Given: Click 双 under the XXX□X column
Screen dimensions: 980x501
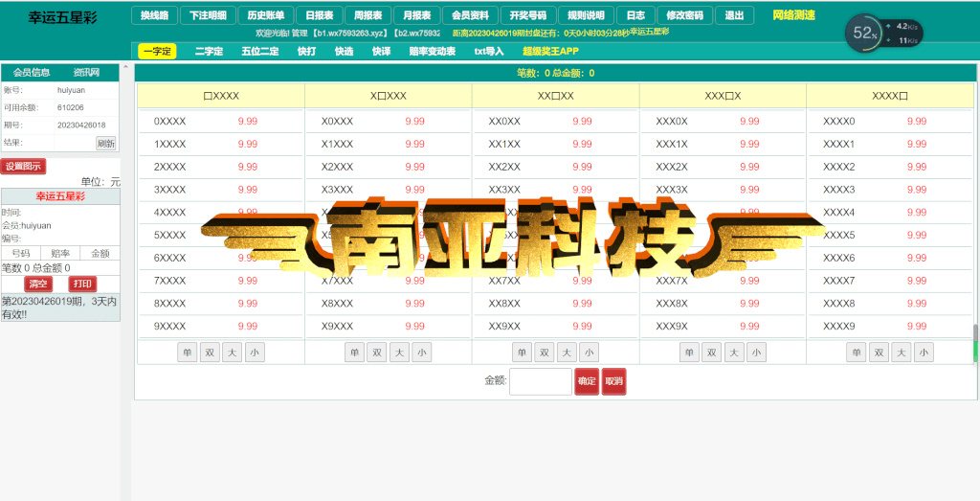Looking at the screenshot, I should 711,353.
